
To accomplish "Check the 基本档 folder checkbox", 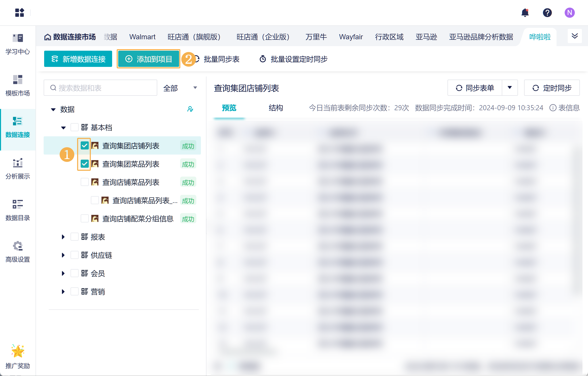I will coord(74,127).
